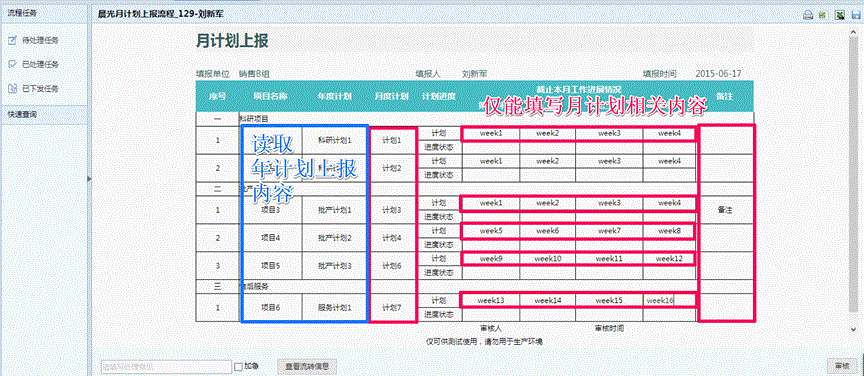Click the 项目5 cell
864x376 pixels.
(271, 266)
